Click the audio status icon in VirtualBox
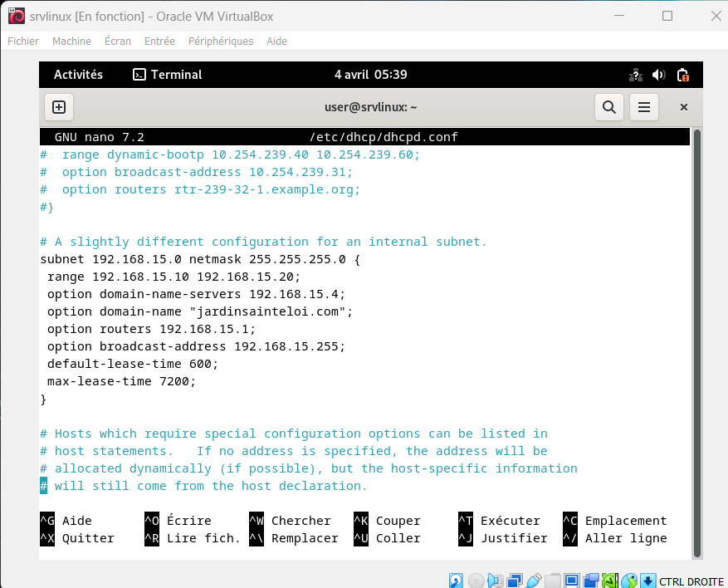This screenshot has width=728, height=588. pyautogui.click(x=496, y=581)
